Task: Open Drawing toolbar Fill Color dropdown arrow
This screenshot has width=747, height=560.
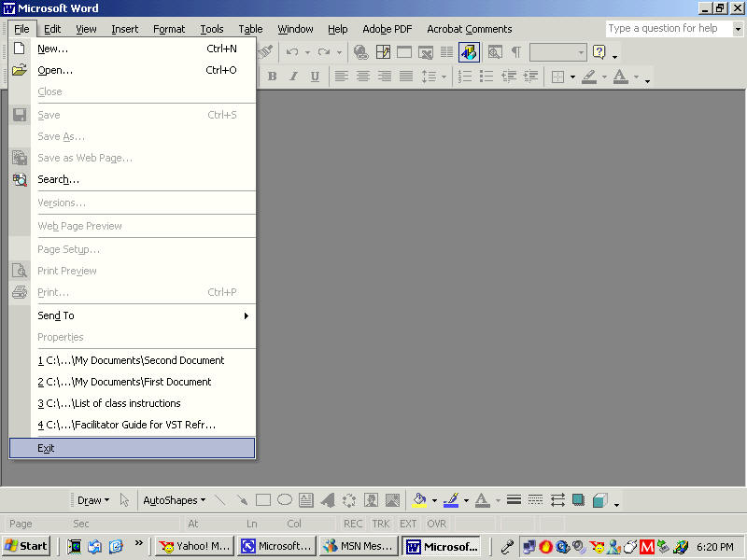Action: click(434, 500)
